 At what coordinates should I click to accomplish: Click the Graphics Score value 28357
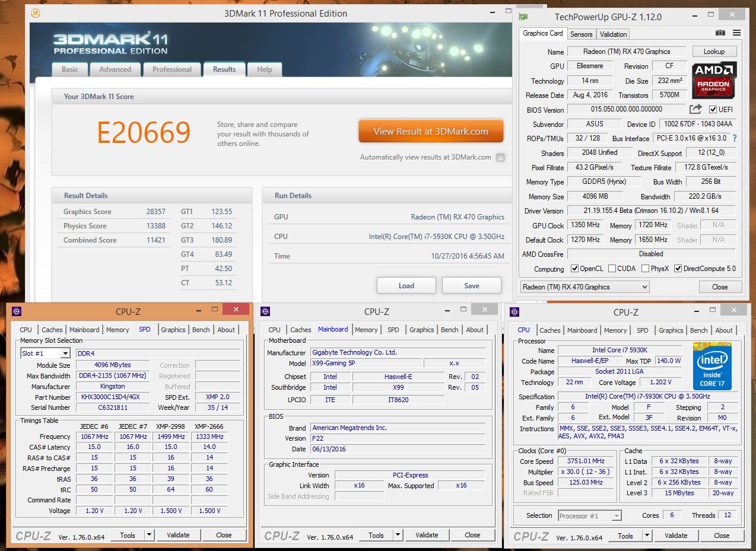(x=156, y=212)
